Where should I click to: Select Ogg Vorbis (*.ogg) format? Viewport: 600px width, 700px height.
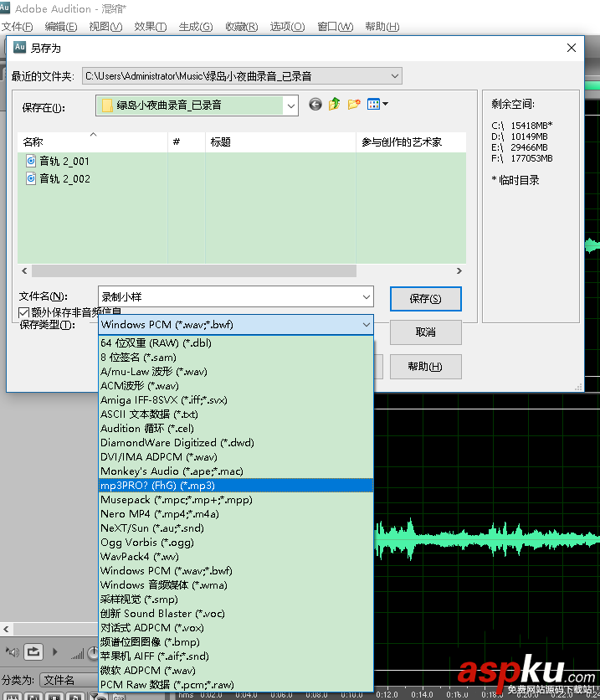(235, 543)
